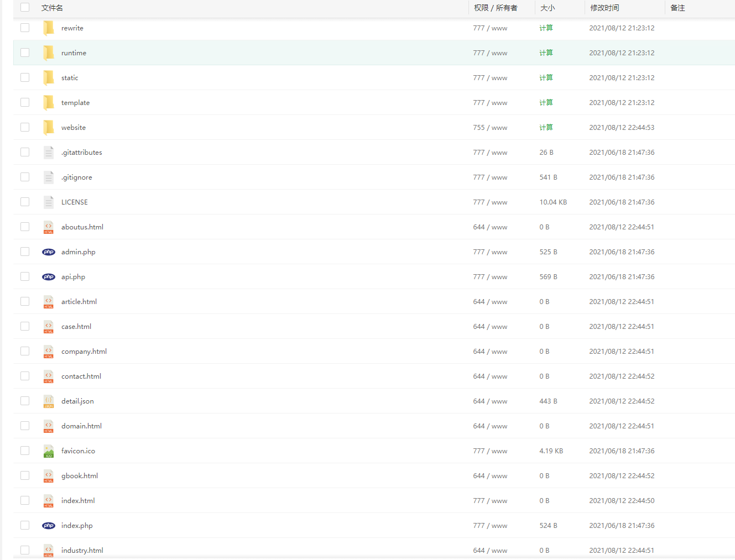Click the 权限 / 所有者 column header
Screen dimensions: 735x560
pos(496,8)
